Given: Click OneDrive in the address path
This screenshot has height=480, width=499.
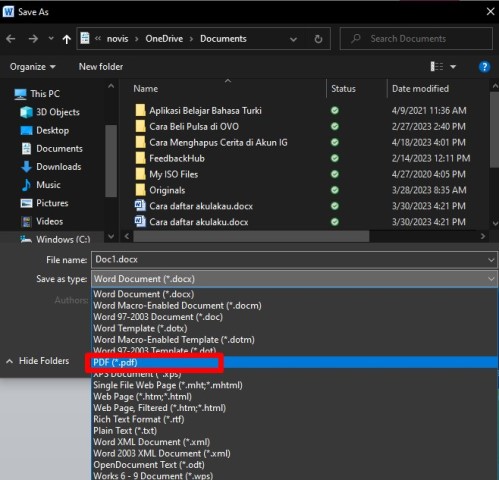Looking at the screenshot, I should pyautogui.click(x=164, y=39).
